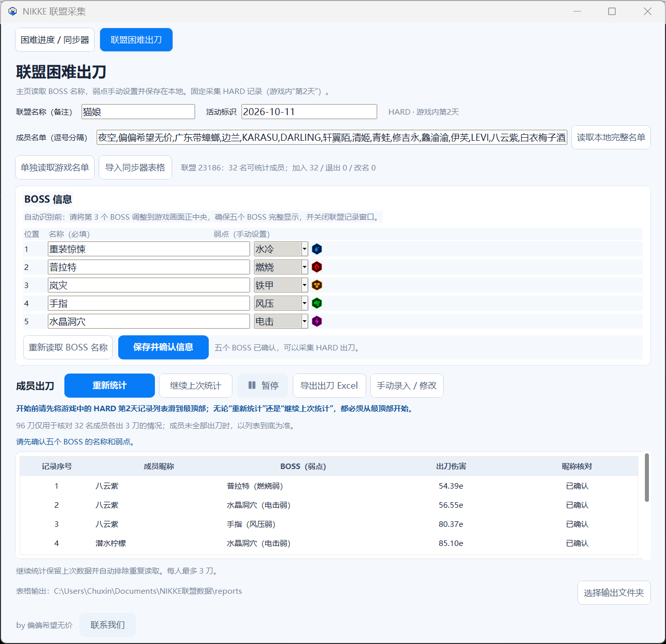
Task: Select the damage value 54.39e
Action: coord(451,486)
